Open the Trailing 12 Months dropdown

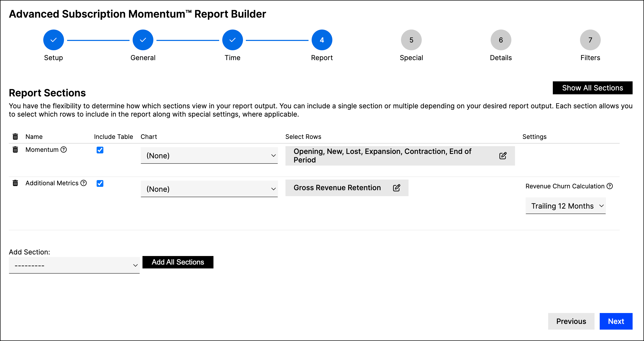point(566,206)
